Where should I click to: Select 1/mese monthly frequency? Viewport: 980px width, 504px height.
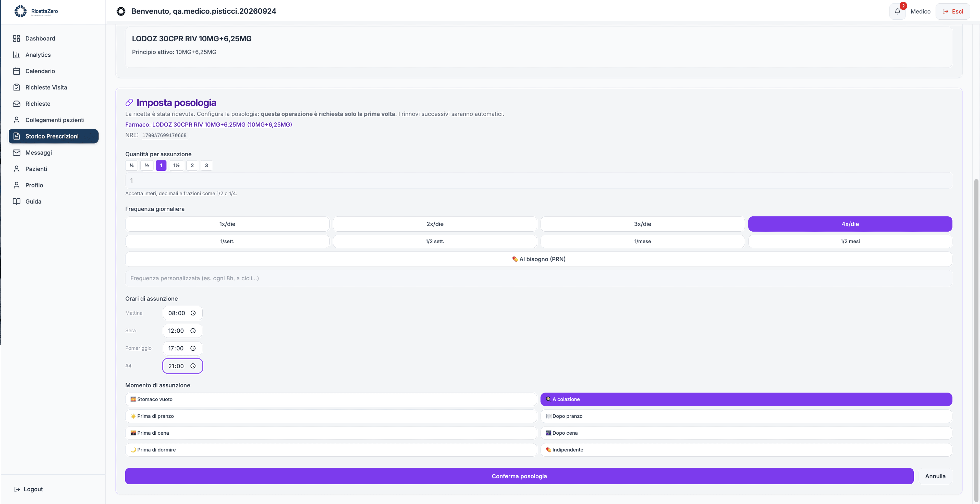[x=643, y=241]
